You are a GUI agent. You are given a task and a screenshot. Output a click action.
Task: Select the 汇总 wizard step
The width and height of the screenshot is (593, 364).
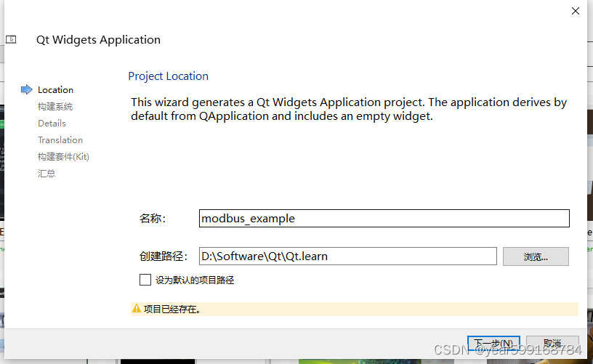tap(47, 174)
